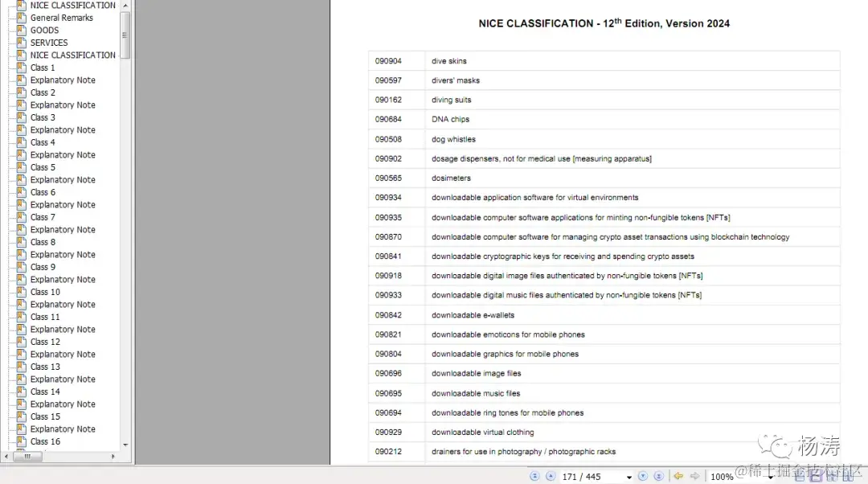Open Explanatory Note under Class 9
Viewport: 868px width, 484px height.
pos(63,280)
